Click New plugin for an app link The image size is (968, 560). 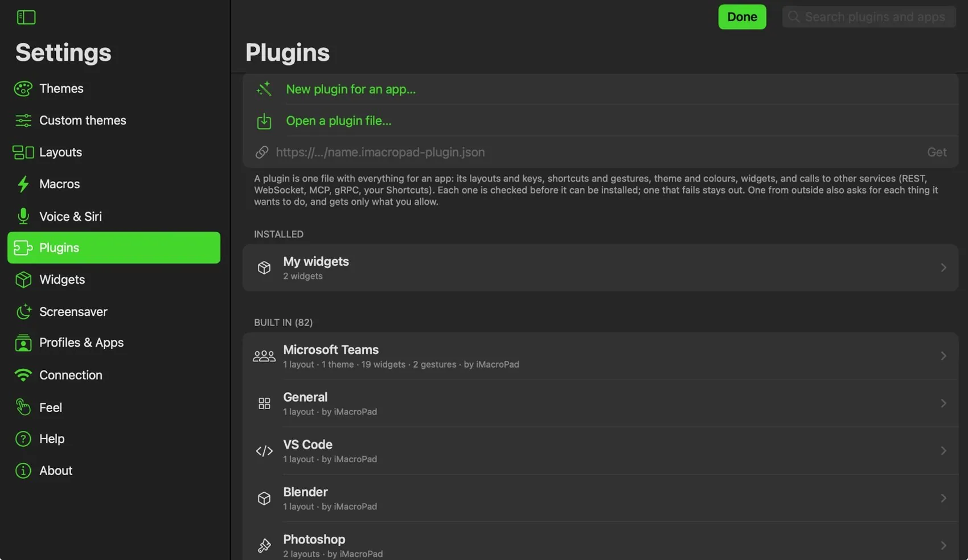(351, 89)
